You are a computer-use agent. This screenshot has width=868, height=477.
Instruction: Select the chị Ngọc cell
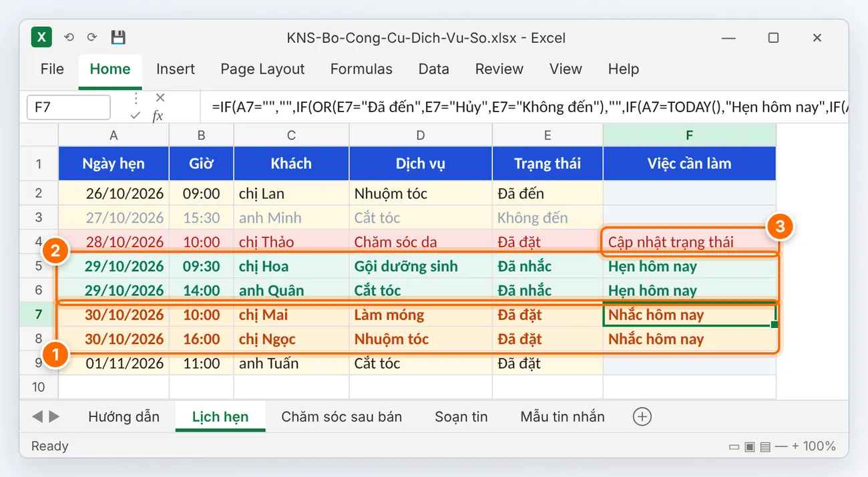[291, 339]
